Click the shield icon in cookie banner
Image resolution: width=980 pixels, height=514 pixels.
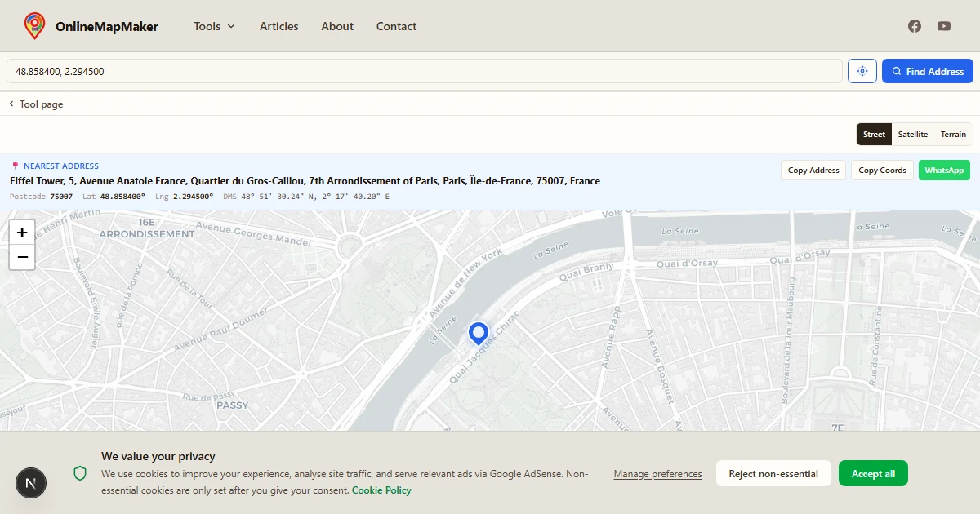tap(80, 473)
